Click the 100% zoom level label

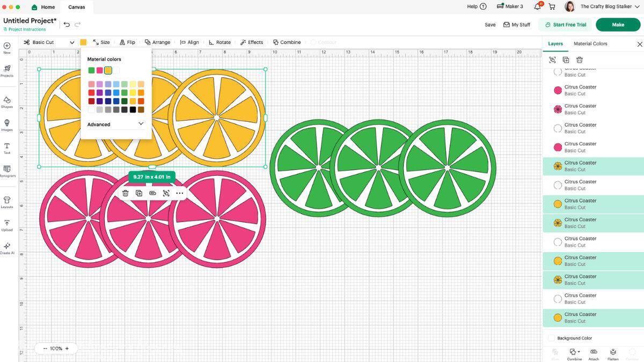coord(56,349)
